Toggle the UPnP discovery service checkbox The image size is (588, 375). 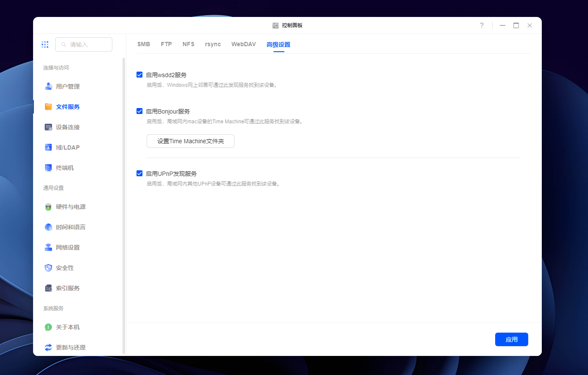coord(139,173)
